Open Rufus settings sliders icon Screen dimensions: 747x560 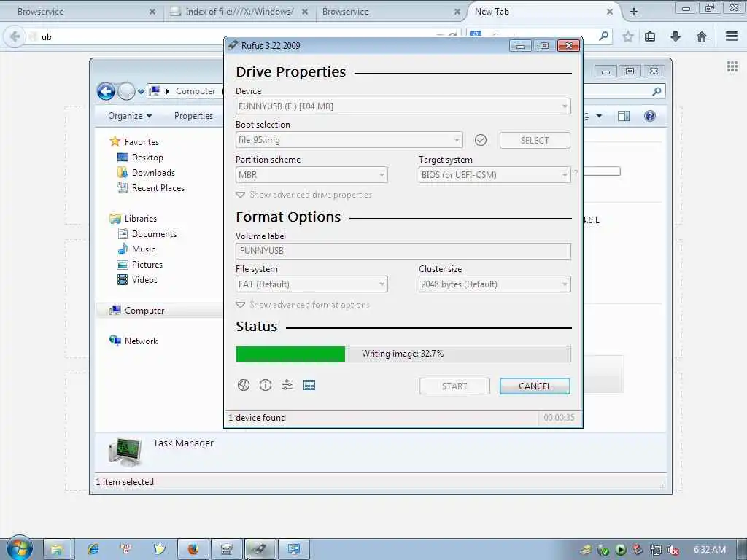point(287,385)
